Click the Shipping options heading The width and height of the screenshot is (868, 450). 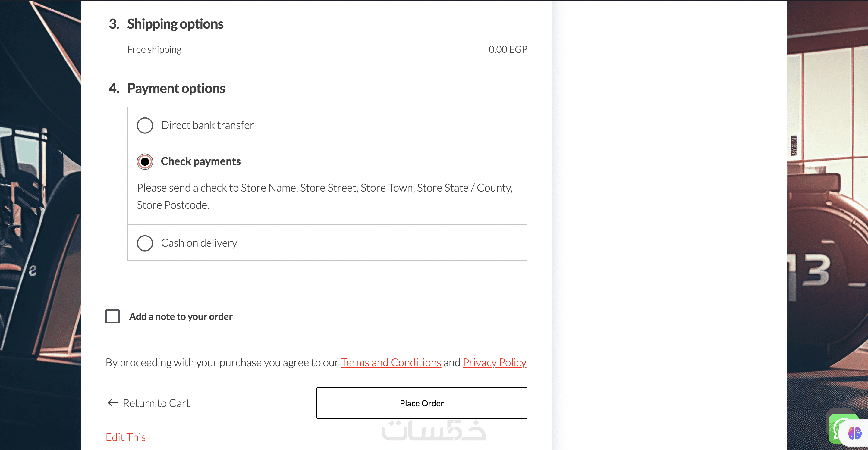[x=175, y=24]
